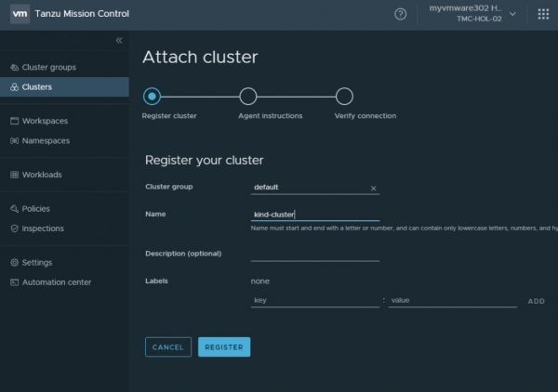
Task: Select the Agent instructions step circle
Action: tap(248, 97)
